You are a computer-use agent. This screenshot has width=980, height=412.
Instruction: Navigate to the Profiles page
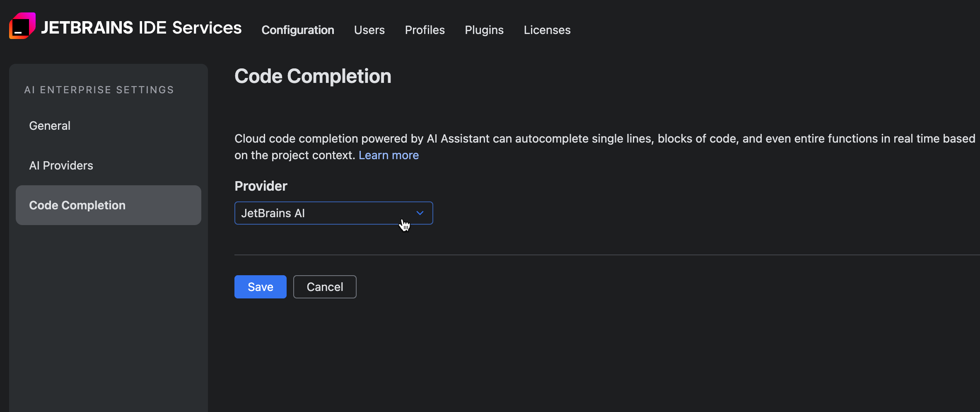click(425, 29)
